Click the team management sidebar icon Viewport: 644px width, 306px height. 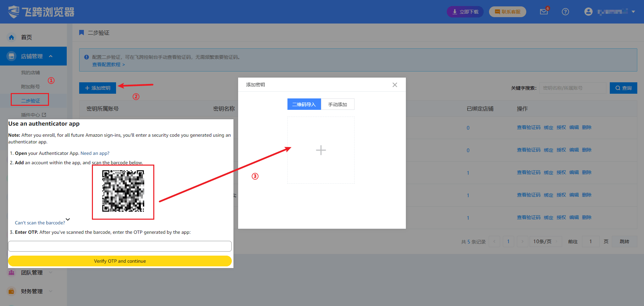(x=11, y=272)
